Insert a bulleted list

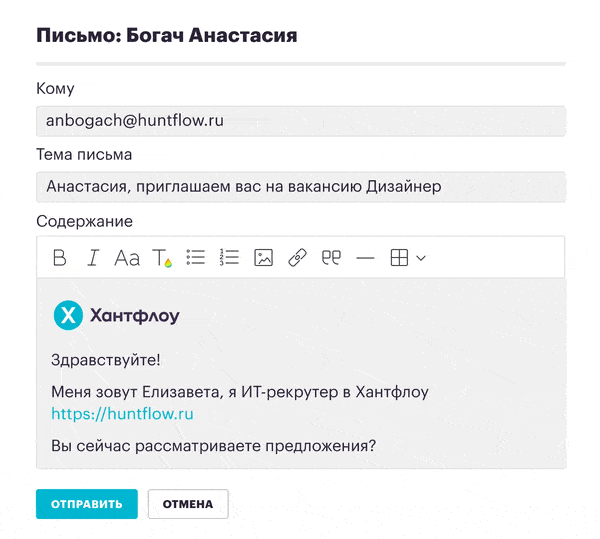(196, 258)
